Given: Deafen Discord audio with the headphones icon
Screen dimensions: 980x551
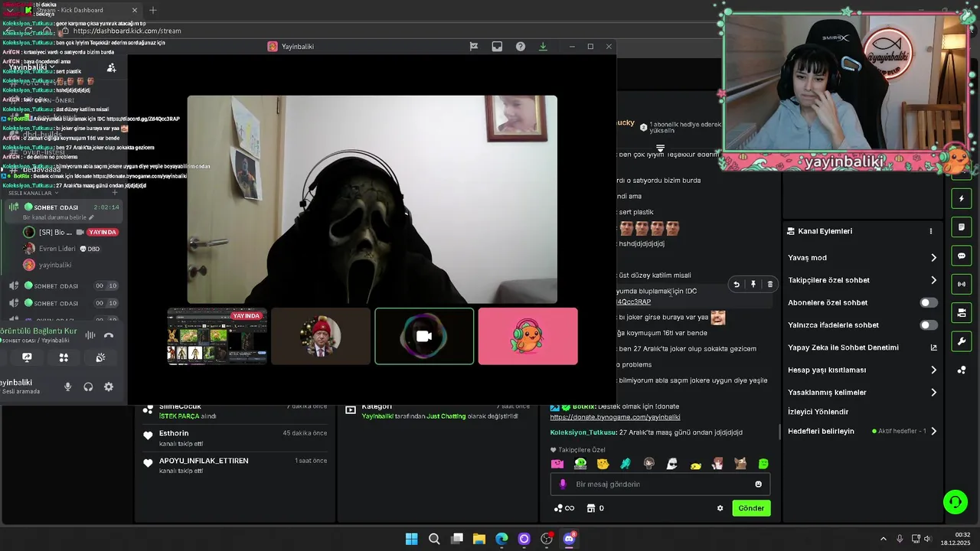Looking at the screenshot, I should tap(88, 387).
